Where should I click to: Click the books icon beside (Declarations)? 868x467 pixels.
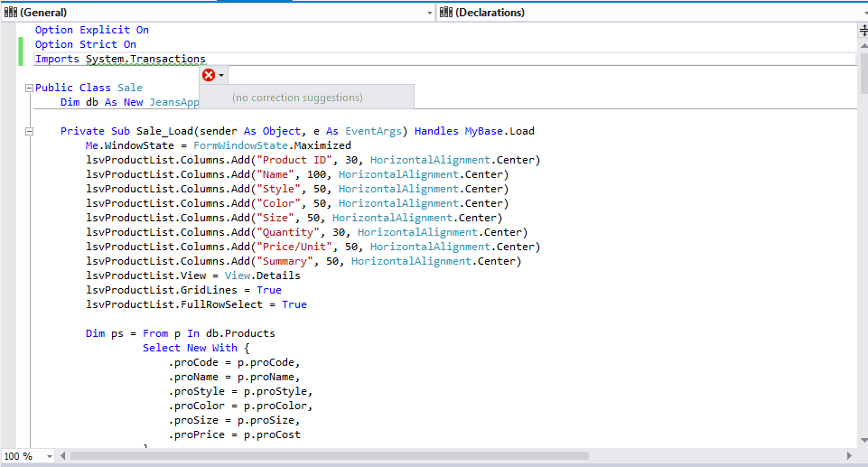pyautogui.click(x=446, y=12)
